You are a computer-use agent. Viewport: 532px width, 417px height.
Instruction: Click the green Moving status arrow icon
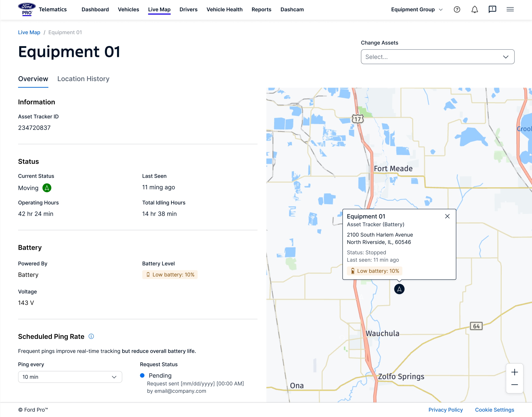pyautogui.click(x=47, y=188)
